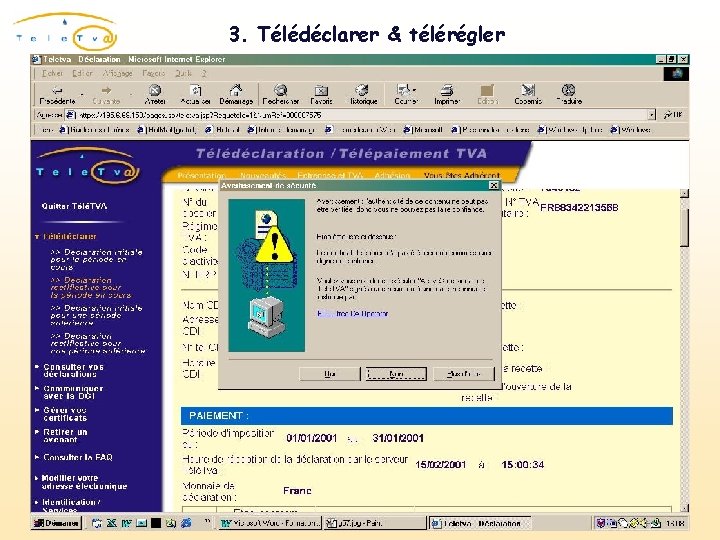
Task: Click Oui in the security warning dialog
Action: (x=329, y=374)
